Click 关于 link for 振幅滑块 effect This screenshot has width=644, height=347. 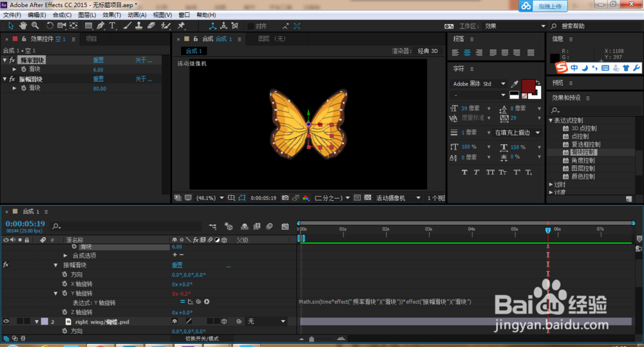(x=144, y=79)
